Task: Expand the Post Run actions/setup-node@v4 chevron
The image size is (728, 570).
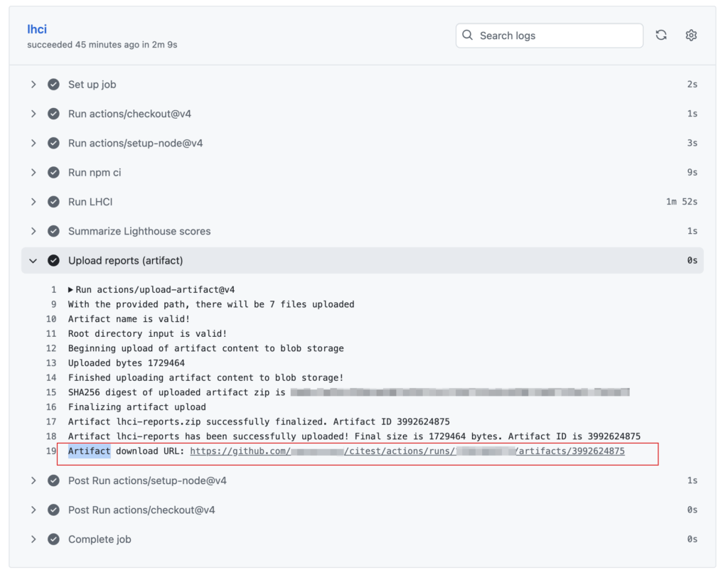Action: click(x=33, y=481)
